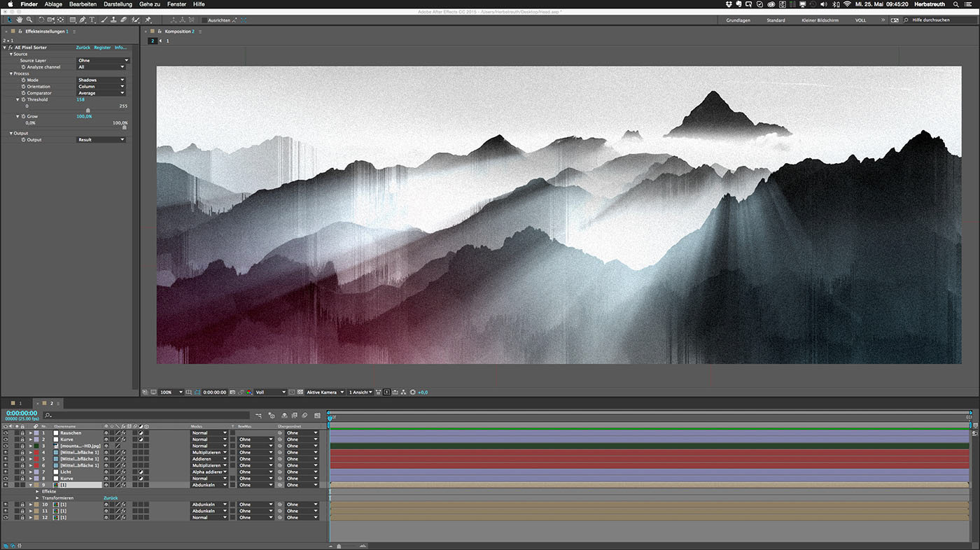Click the Register link of Pixel Sorter
This screenshot has height=550, width=980.
102,48
